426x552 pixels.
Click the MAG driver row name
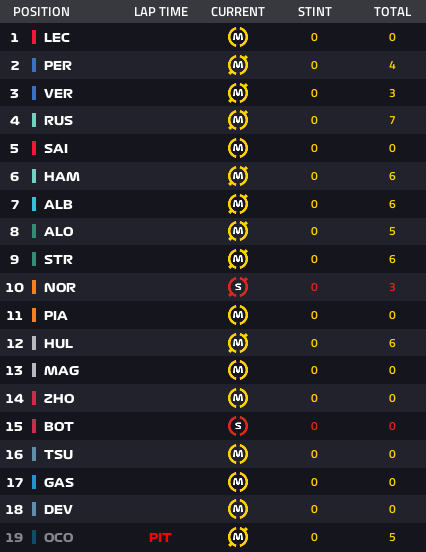pyautogui.click(x=62, y=370)
